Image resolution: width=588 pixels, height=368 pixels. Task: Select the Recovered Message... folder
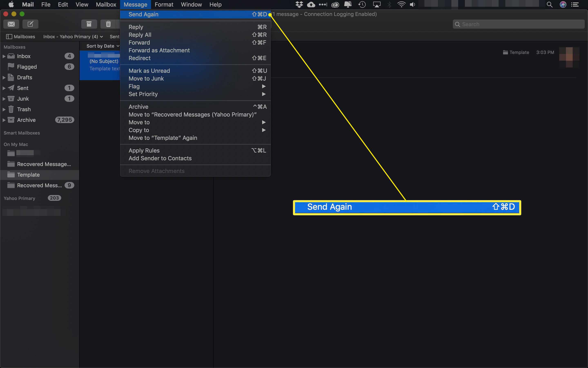tap(40, 164)
